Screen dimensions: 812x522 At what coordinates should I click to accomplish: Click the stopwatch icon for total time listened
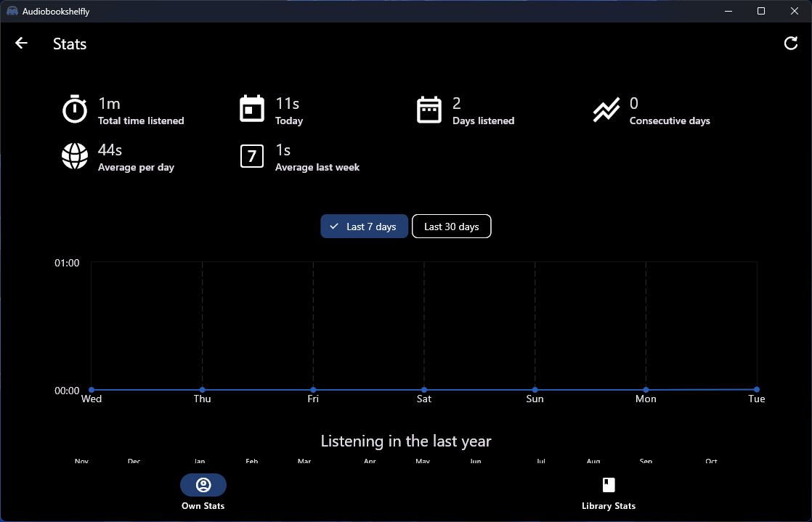point(75,110)
